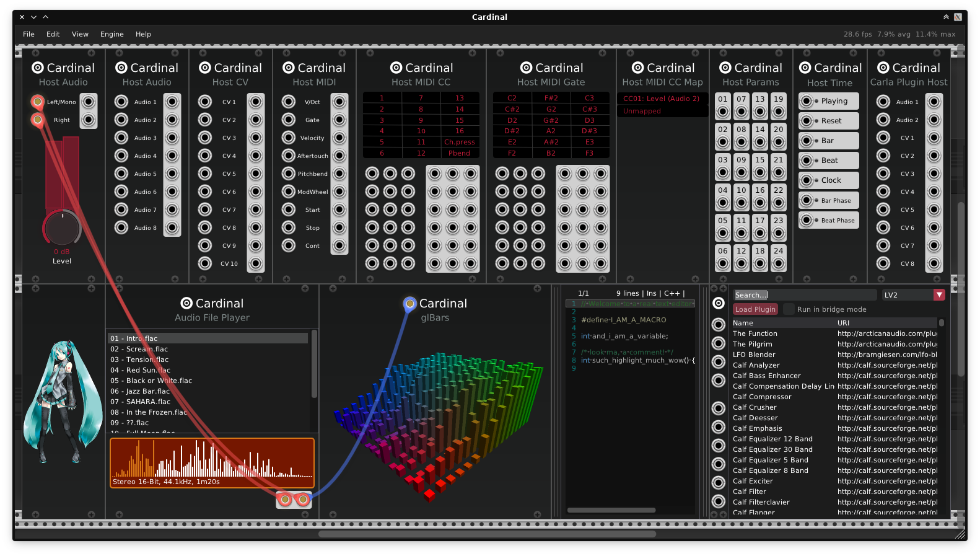The height and width of the screenshot is (556, 980).
Task: Click the CV 9 input jack
Action: tap(205, 245)
